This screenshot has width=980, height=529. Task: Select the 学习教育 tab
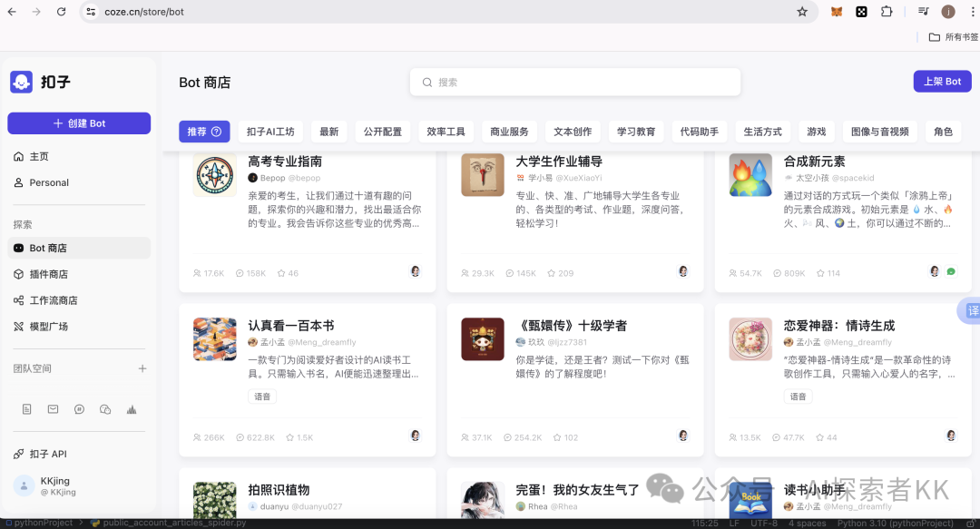tap(636, 132)
